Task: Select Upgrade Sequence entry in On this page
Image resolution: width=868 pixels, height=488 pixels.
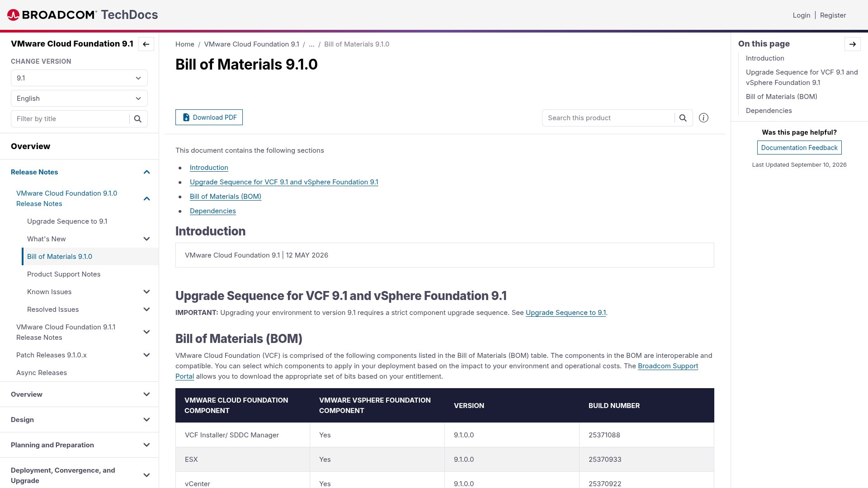Action: [802, 77]
